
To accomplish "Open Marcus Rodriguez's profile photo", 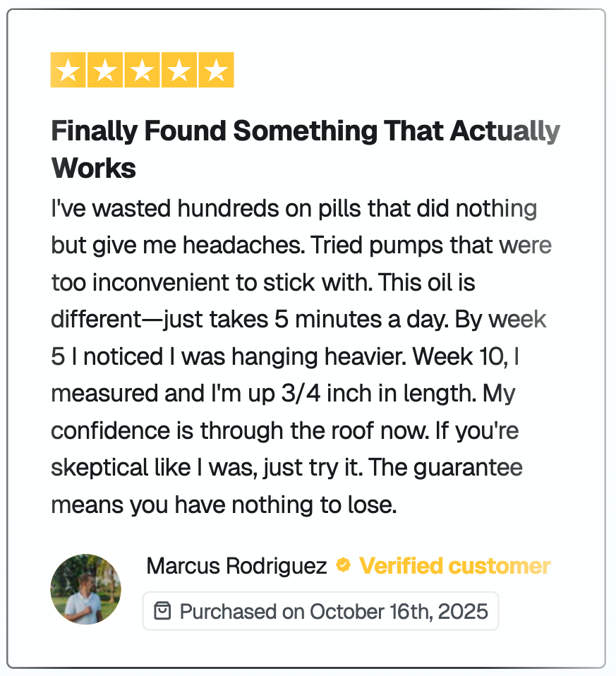I will [x=86, y=589].
